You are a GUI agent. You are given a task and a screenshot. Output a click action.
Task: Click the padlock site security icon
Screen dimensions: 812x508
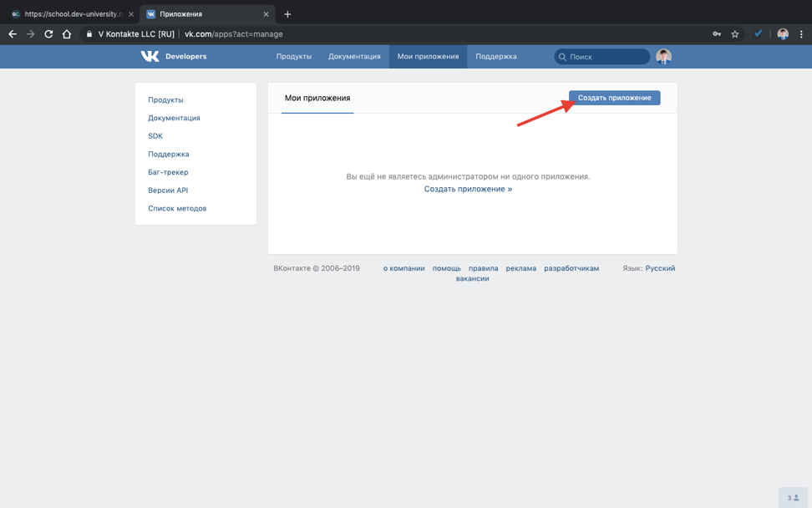[89, 34]
